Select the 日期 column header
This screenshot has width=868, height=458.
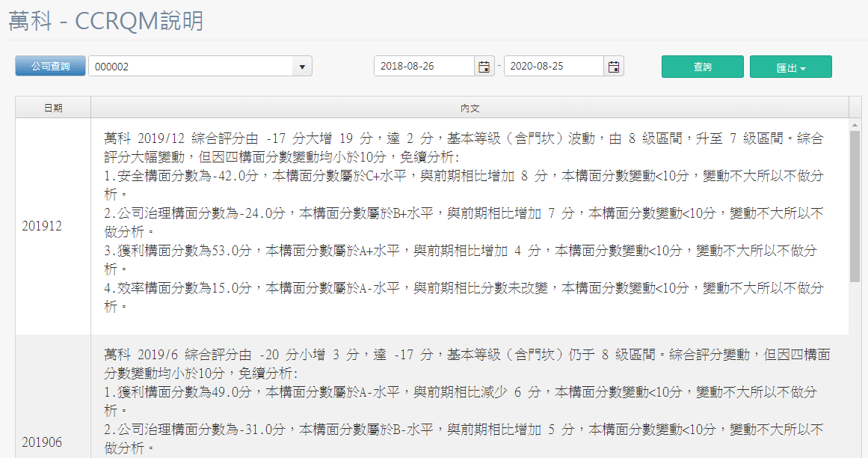[52, 107]
